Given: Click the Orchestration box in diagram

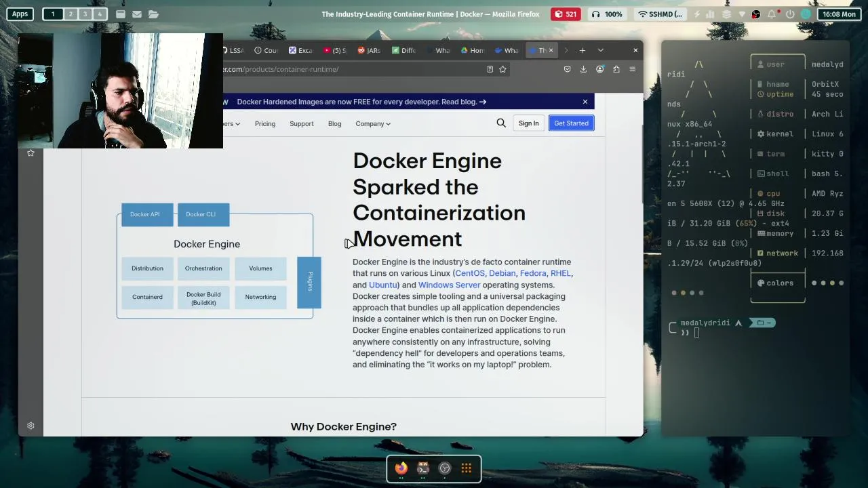Looking at the screenshot, I should point(203,268).
